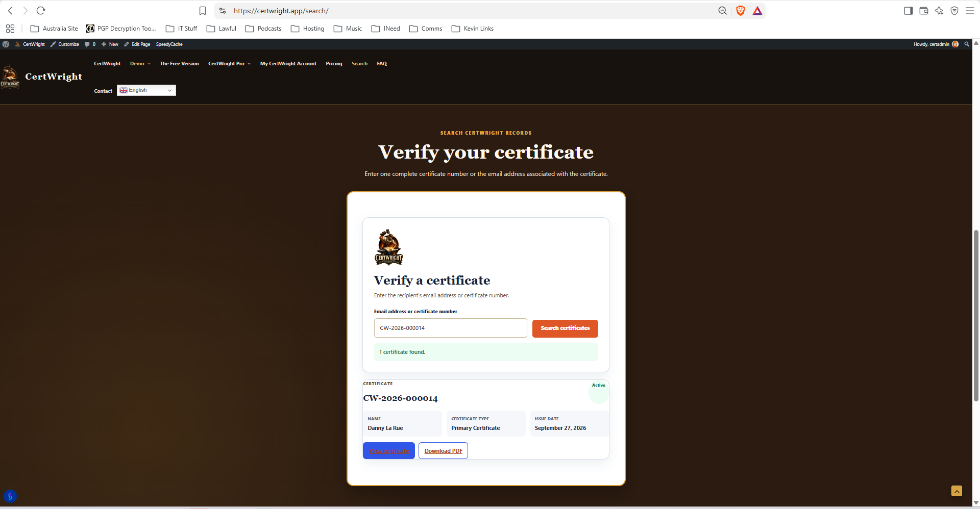Go back with browser back arrow
980x509 pixels.
tap(10, 11)
